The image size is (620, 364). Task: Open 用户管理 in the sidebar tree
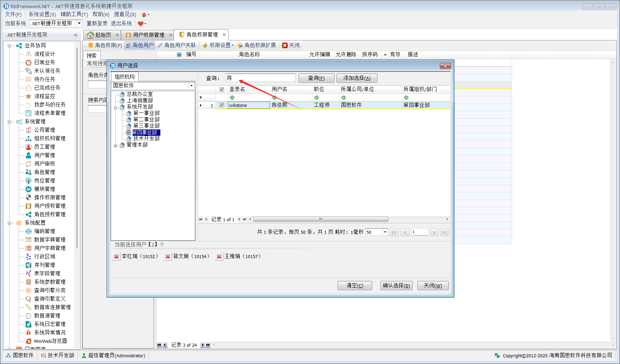[x=44, y=155]
